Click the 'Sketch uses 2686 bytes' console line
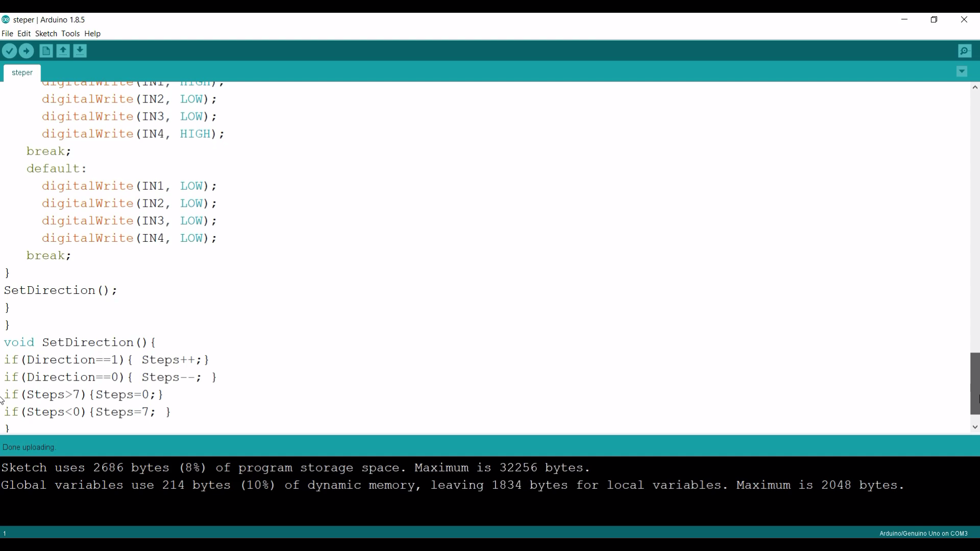Image resolution: width=980 pixels, height=551 pixels. (296, 468)
